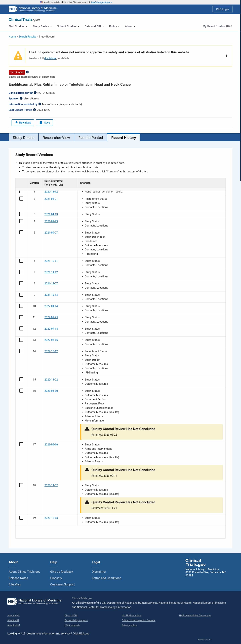Click the page vertical scrollbar
The width and height of the screenshot is (241, 644).
tap(240, 90)
